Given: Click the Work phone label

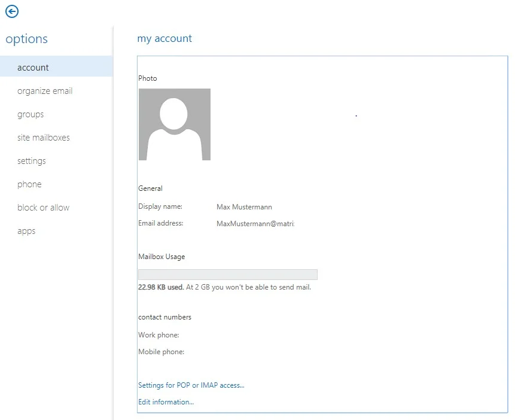Looking at the screenshot, I should coord(159,335).
